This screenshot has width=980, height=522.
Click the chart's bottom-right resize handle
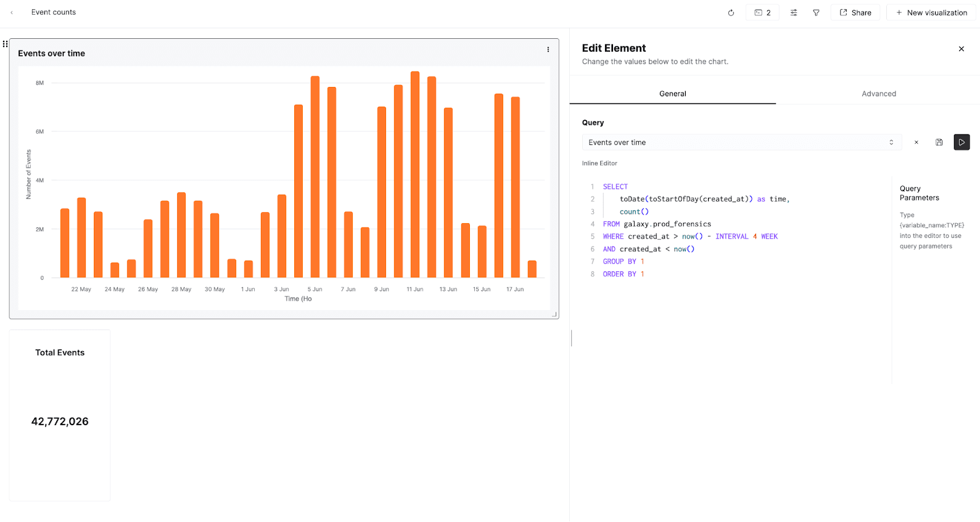click(554, 314)
